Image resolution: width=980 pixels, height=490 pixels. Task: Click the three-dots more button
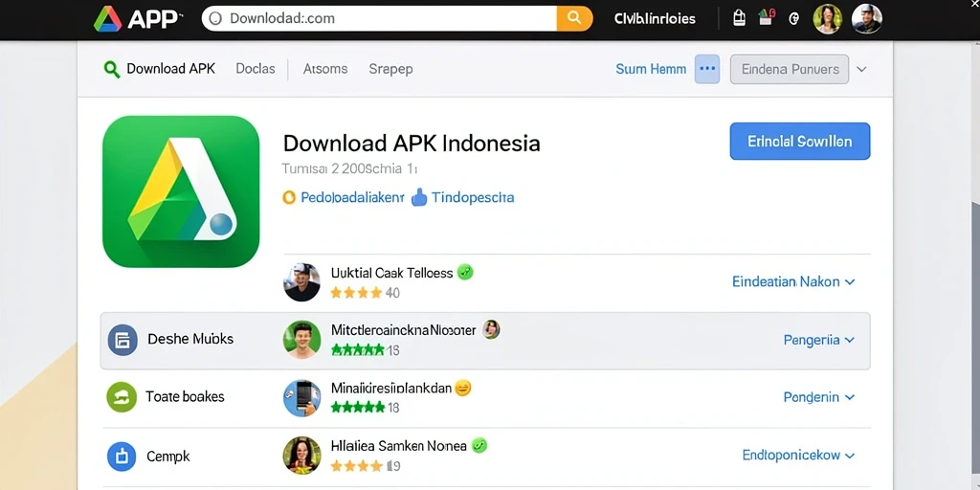click(x=707, y=69)
